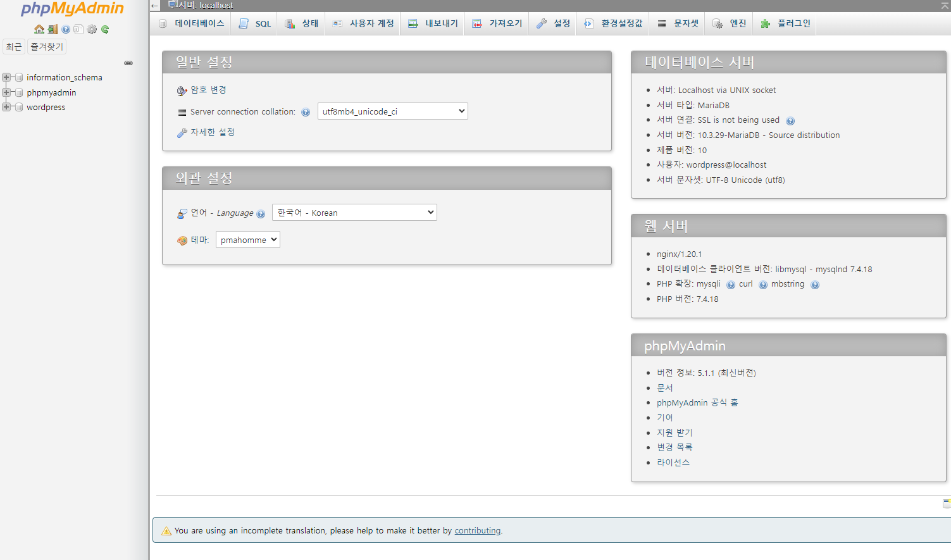Open the 문자셋 tab
The height and width of the screenshot is (560, 951).
pyautogui.click(x=678, y=23)
